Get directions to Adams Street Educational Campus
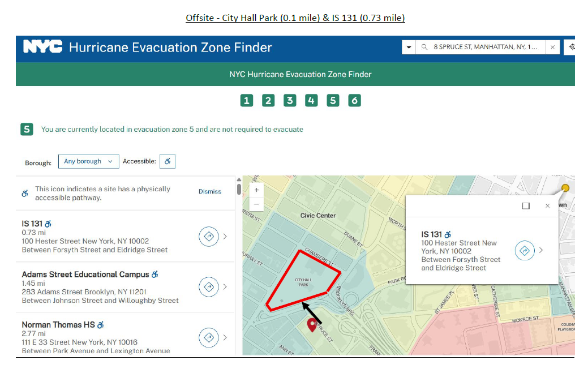Screen dimensions: 588x373 point(209,287)
